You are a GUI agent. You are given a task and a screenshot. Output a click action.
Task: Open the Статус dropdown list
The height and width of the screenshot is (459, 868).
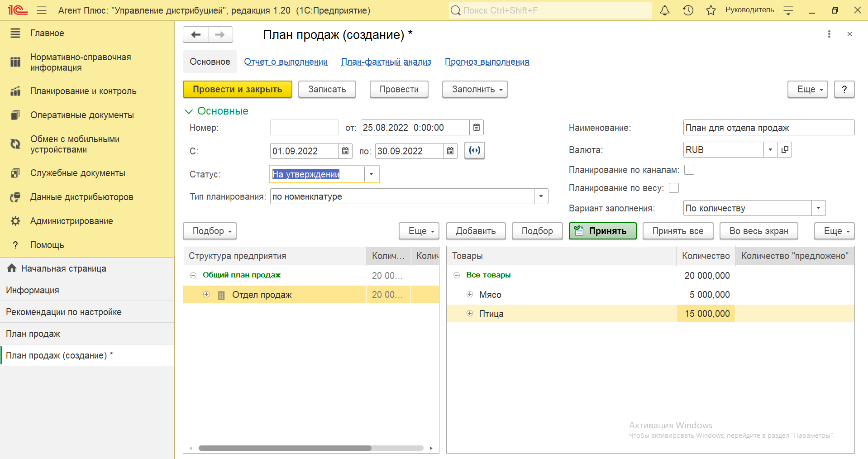tap(372, 174)
